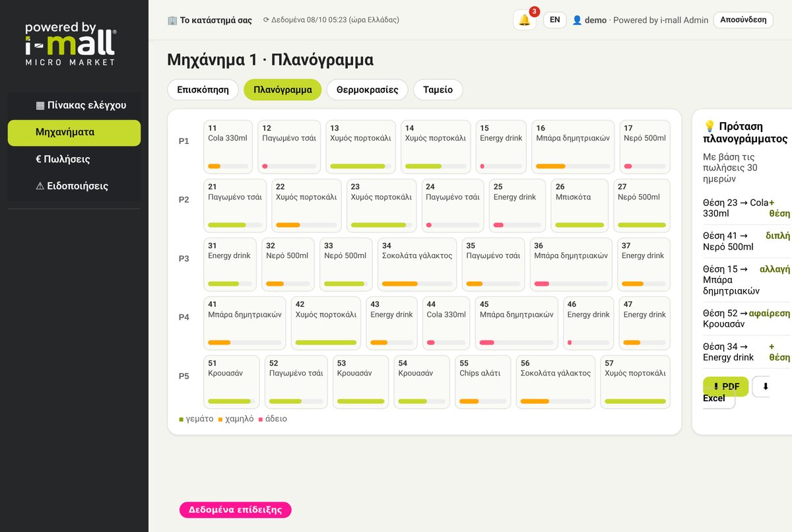This screenshot has height=532, width=792.
Task: Click Το κατάστημά σας in the header
Action: point(210,20)
